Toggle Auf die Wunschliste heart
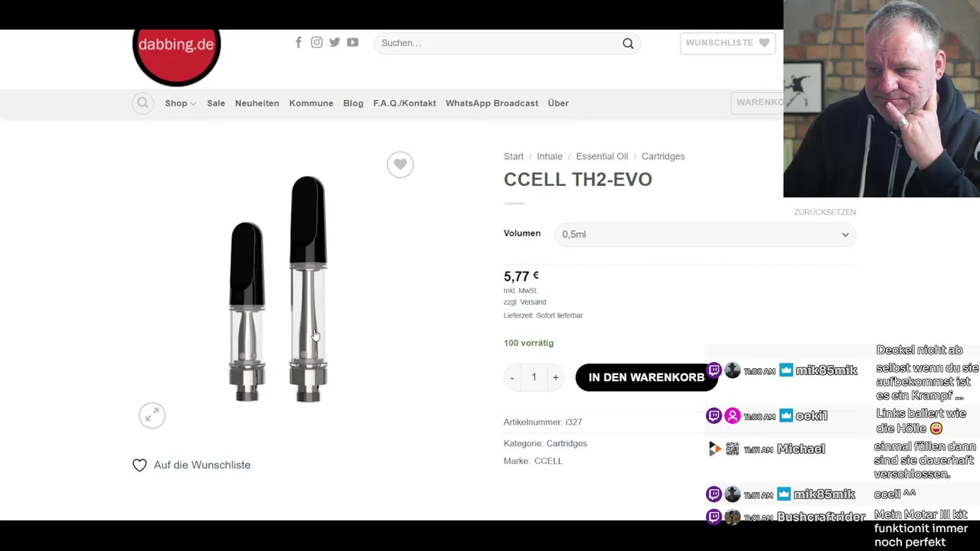The image size is (980, 551). (139, 465)
